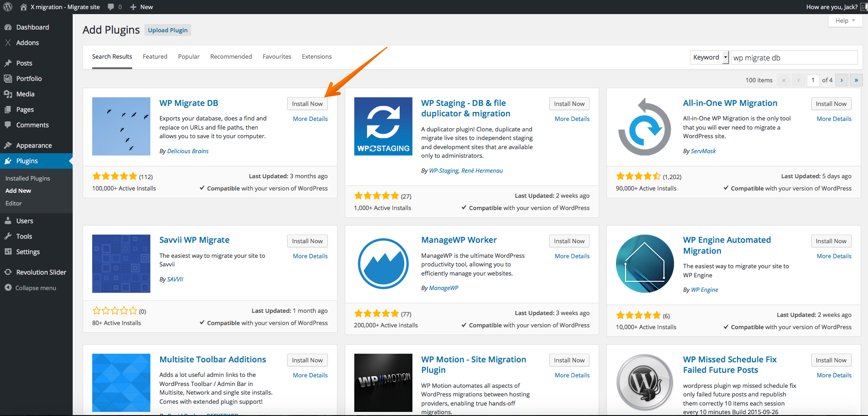Click the Addons X icon in sidebar
The image size is (868, 416).
(8, 43)
